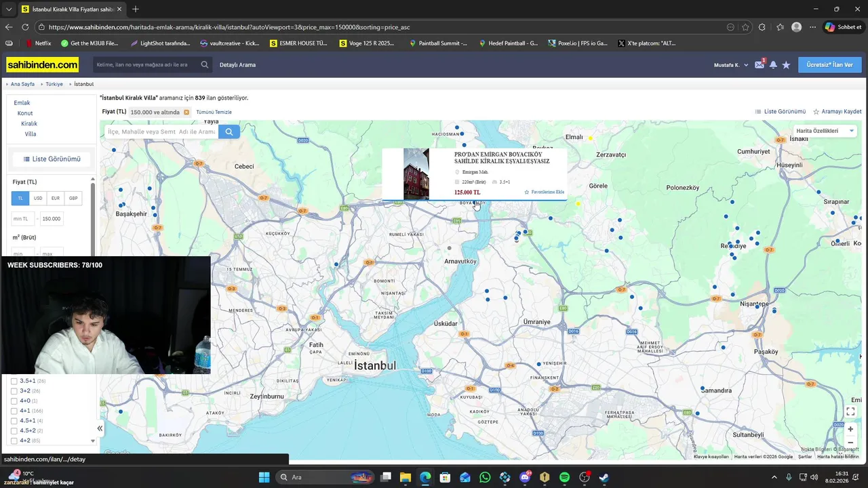Select Villa in the category tree
This screenshot has height=488, width=868.
[31, 134]
